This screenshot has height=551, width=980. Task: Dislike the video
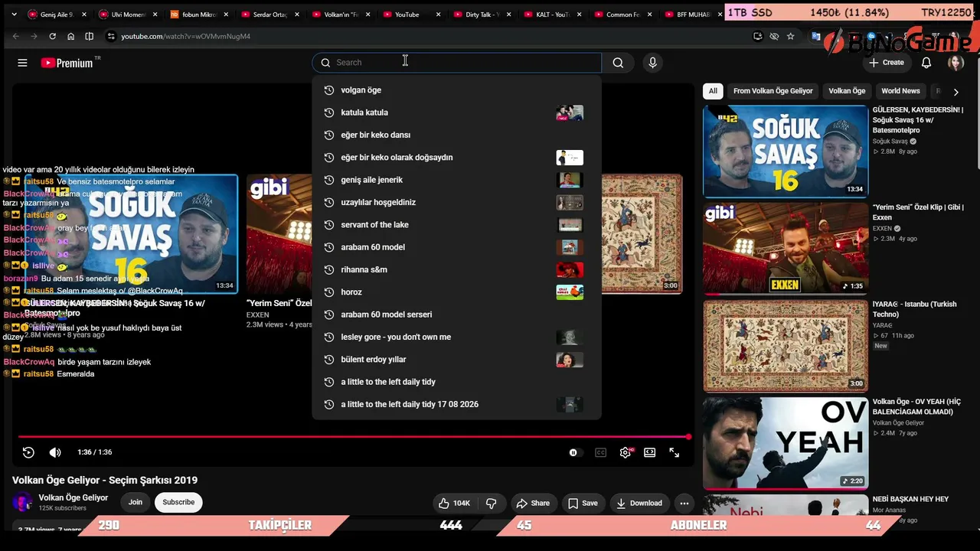(492, 503)
